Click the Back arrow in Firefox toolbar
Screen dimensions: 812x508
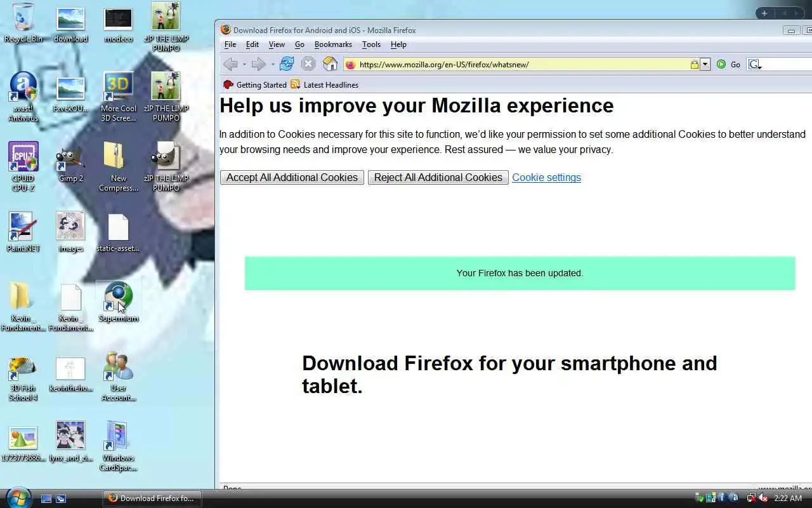click(x=230, y=64)
